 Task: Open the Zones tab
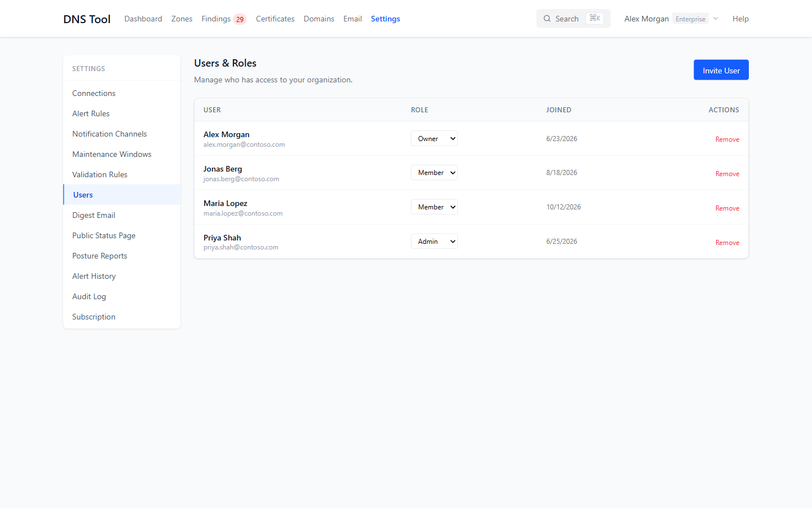click(x=182, y=19)
